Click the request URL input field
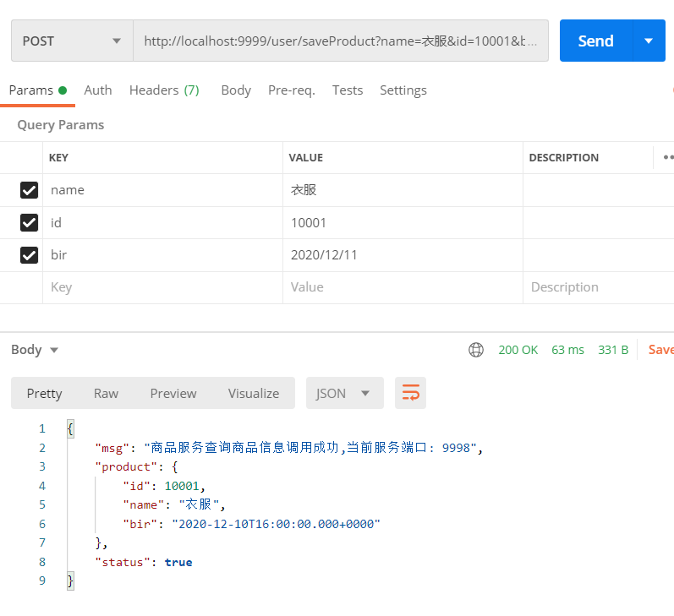The width and height of the screenshot is (674, 616). coord(341,41)
